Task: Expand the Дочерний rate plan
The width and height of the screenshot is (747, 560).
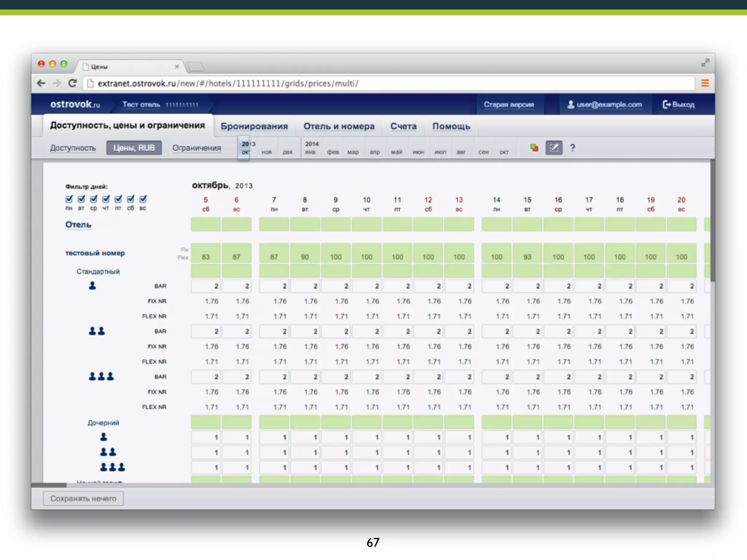Action: coord(103,423)
